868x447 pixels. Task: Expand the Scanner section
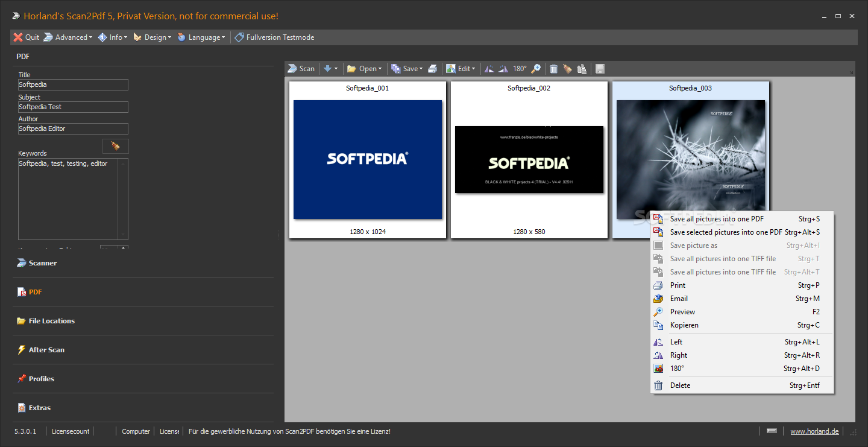[143, 263]
